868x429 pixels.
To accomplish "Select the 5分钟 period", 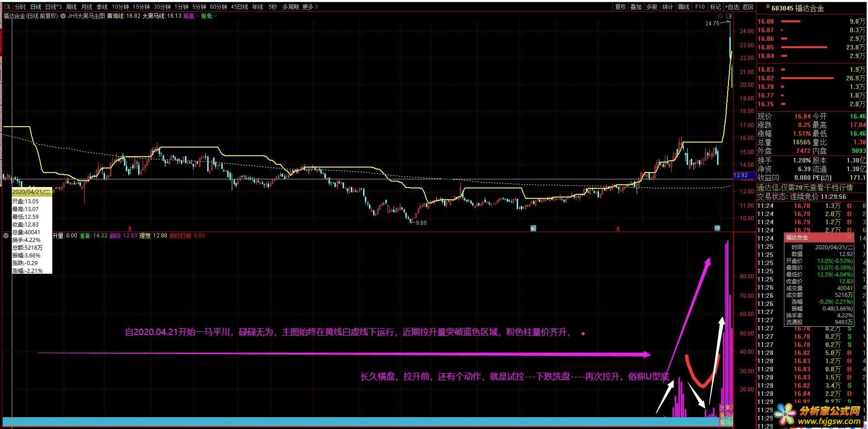I will pyautogui.click(x=199, y=7).
